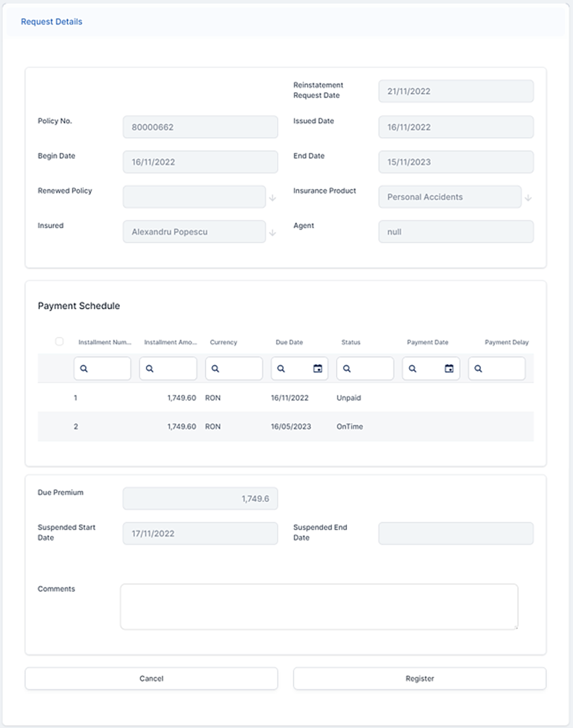Click search icon in Payment Delay filter

478,369
